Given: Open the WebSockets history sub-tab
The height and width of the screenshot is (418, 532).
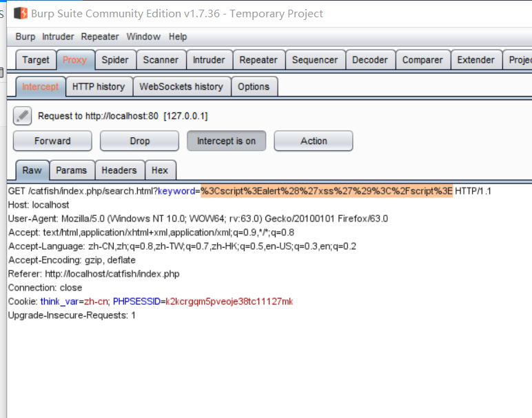Looking at the screenshot, I should (x=181, y=87).
